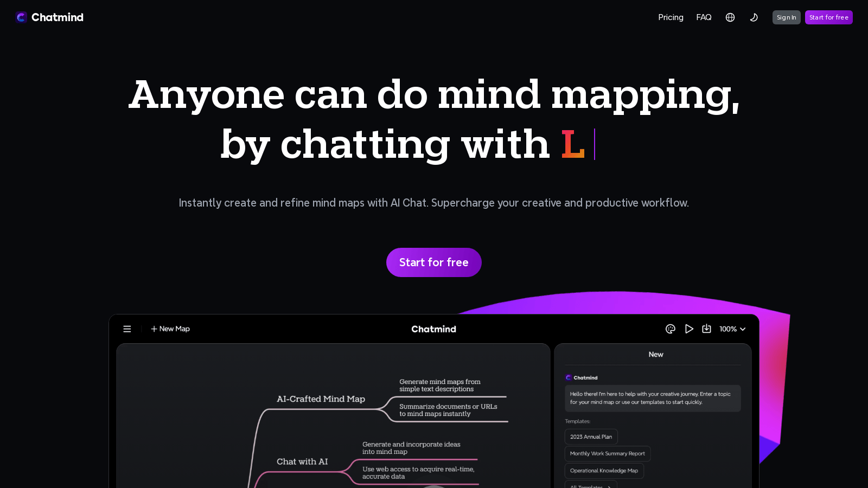The width and height of the screenshot is (868, 488).
Task: Toggle dark mode moon icon
Action: click(754, 17)
